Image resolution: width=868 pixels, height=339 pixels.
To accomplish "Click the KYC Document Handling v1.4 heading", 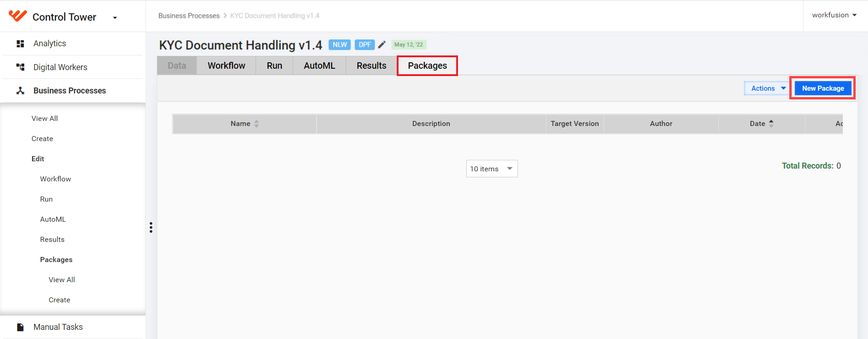I will [x=241, y=45].
